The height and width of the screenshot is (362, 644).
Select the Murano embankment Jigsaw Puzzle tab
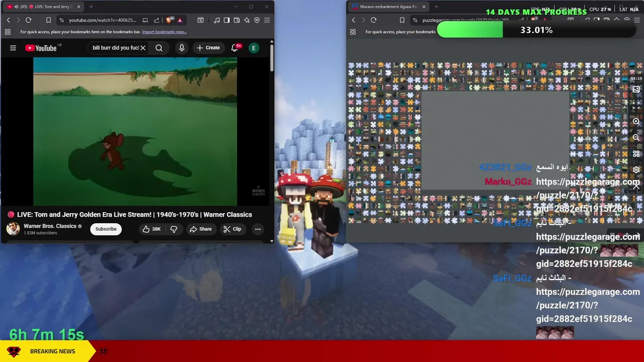click(387, 7)
